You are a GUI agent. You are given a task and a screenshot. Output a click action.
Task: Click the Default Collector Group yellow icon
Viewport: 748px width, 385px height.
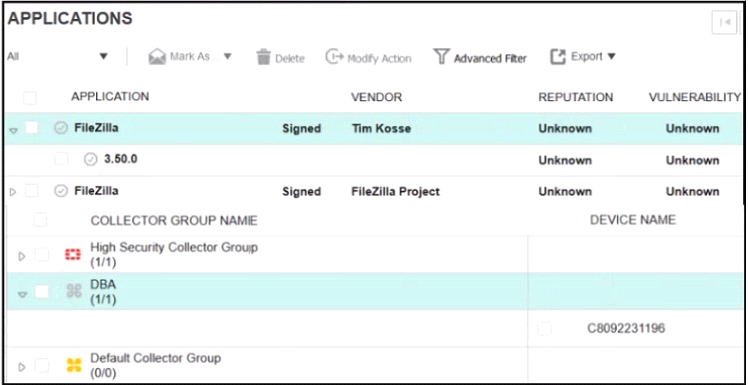coord(73,366)
